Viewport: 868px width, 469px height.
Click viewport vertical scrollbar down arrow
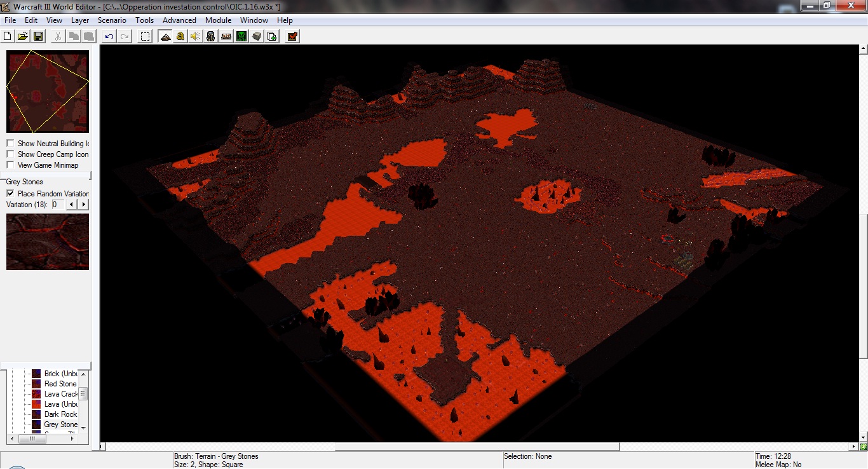(863, 437)
